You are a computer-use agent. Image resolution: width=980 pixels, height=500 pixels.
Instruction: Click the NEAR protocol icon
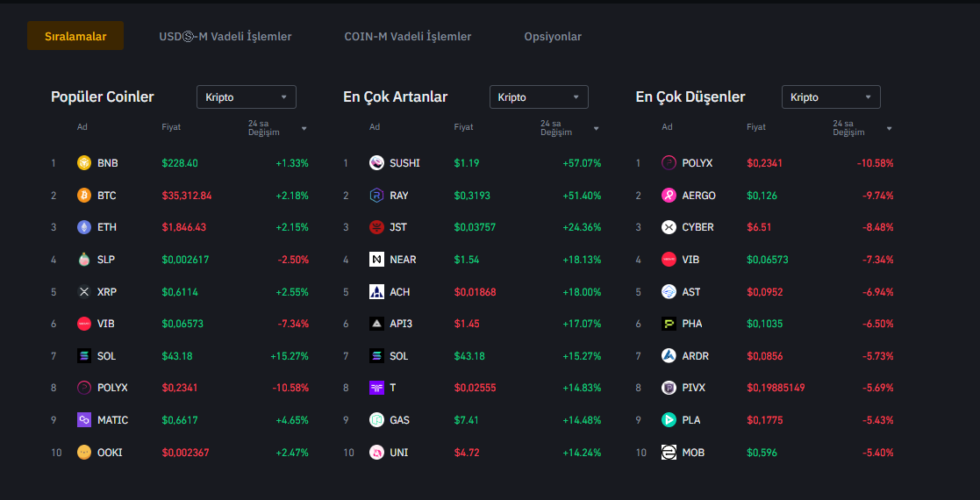[x=376, y=260]
